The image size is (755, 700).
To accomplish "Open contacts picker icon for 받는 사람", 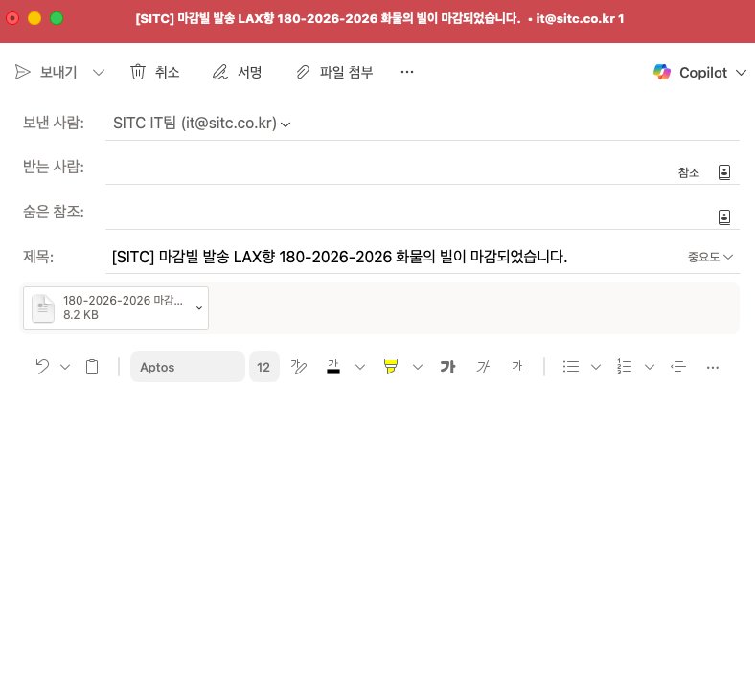I will pos(724,172).
